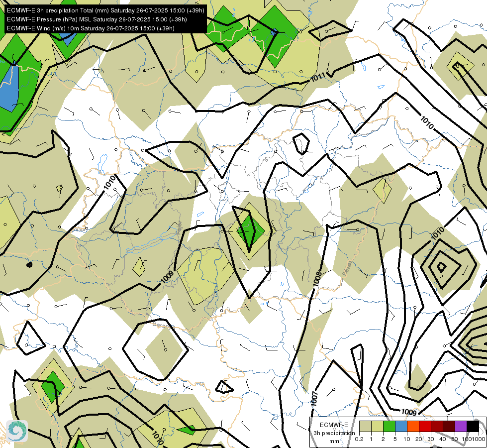Click the '1011' isobar label
487x448 pixels.
click(318, 77)
